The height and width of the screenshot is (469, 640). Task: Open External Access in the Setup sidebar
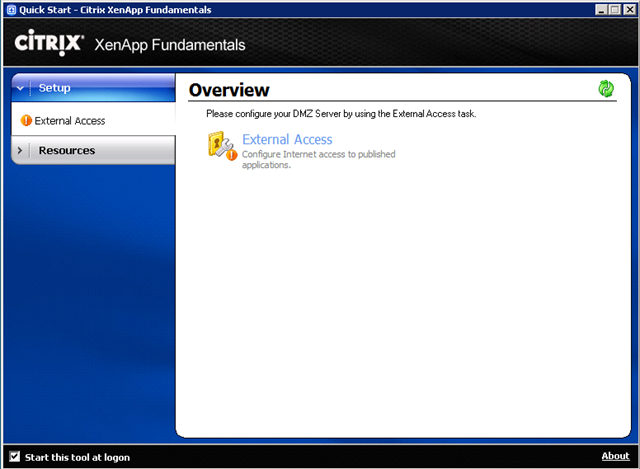point(70,121)
